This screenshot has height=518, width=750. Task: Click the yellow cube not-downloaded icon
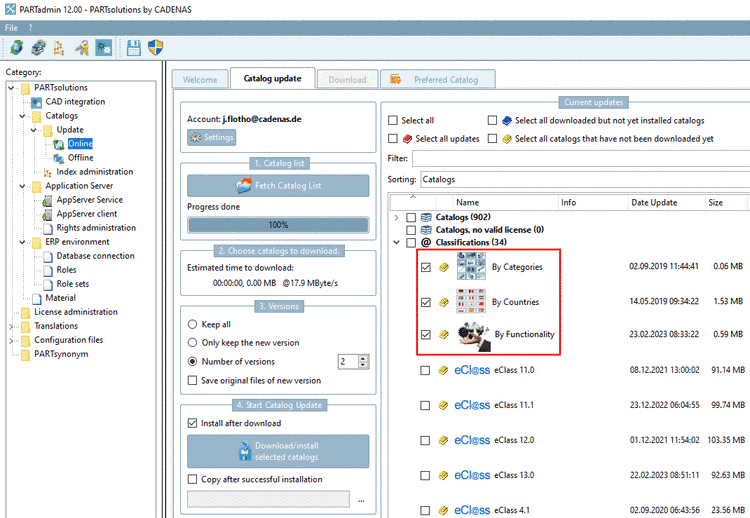pyautogui.click(x=507, y=139)
